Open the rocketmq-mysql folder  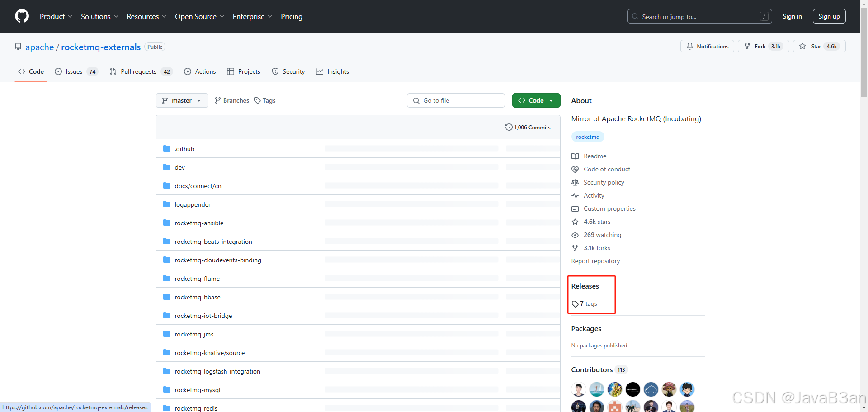[198, 390]
